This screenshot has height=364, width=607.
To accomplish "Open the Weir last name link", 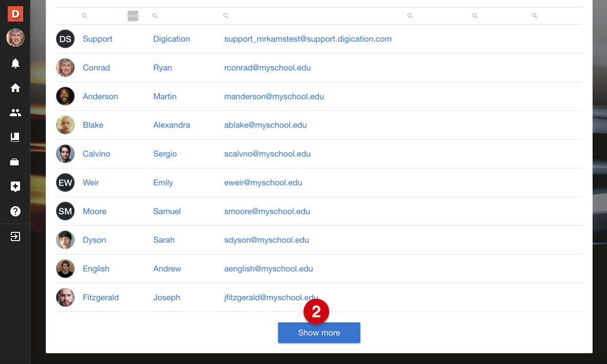I will [x=91, y=183].
